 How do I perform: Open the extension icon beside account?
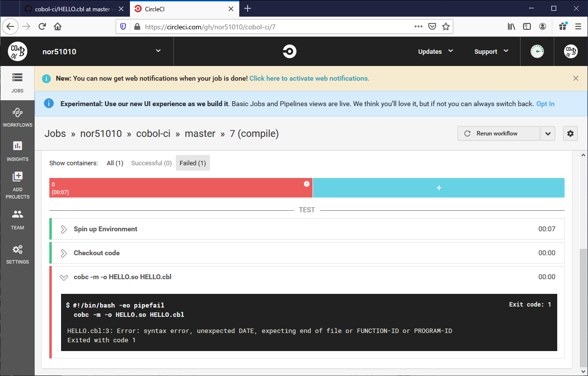563,26
